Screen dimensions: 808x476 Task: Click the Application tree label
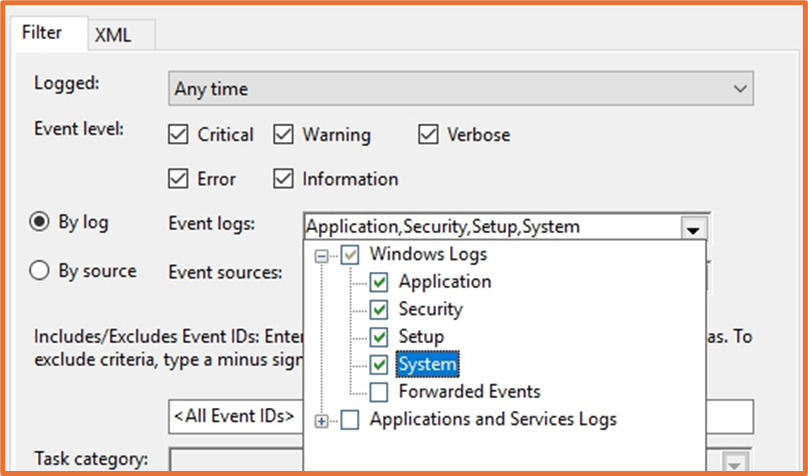445,282
